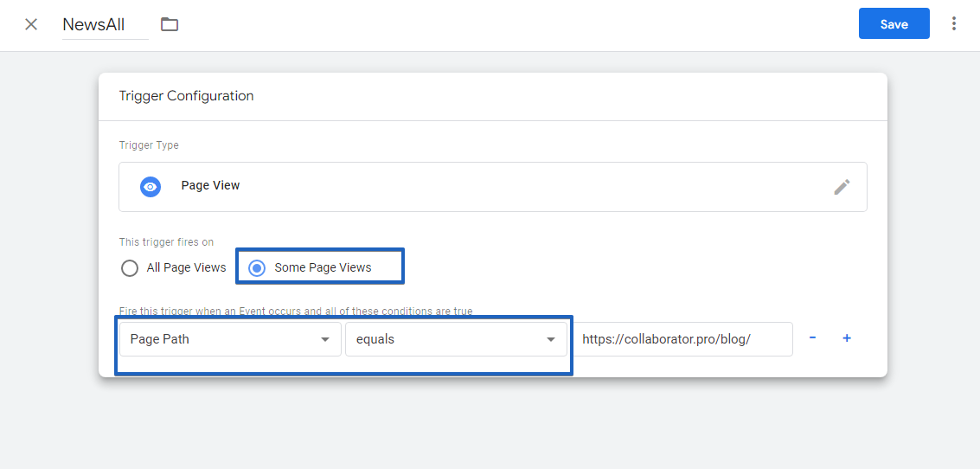Click the folder icon beside NewsAll
The image size is (980, 469).
tap(170, 24)
